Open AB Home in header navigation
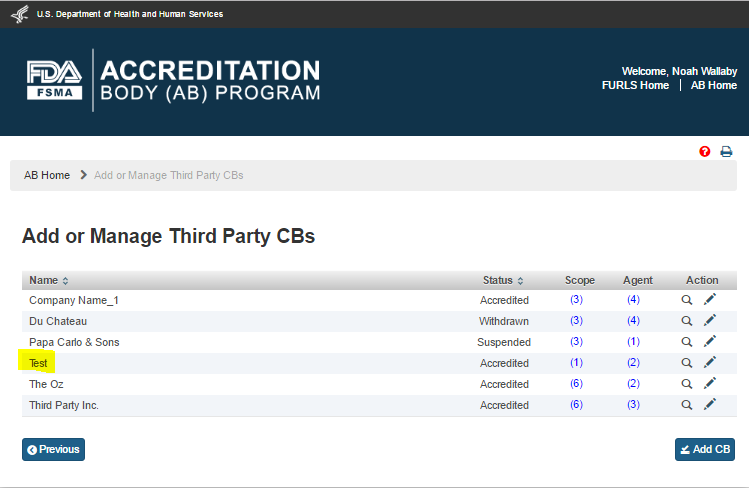 [x=714, y=86]
